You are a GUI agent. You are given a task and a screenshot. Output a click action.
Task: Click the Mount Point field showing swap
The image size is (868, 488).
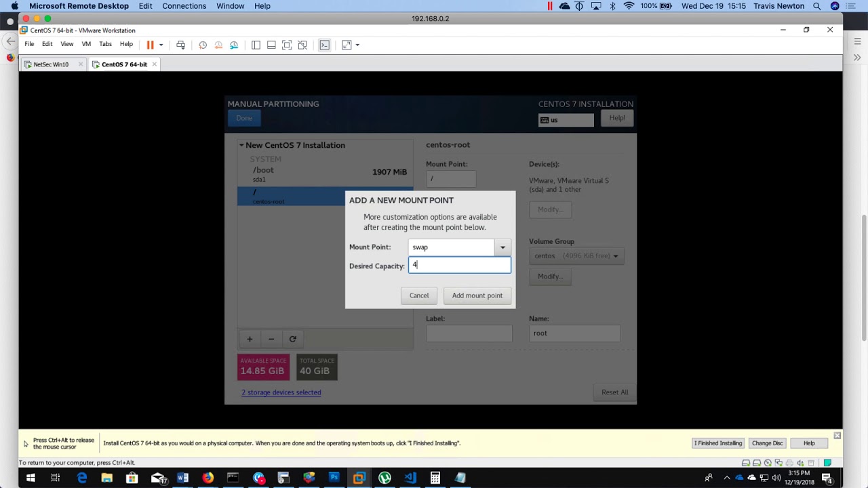pyautogui.click(x=452, y=247)
